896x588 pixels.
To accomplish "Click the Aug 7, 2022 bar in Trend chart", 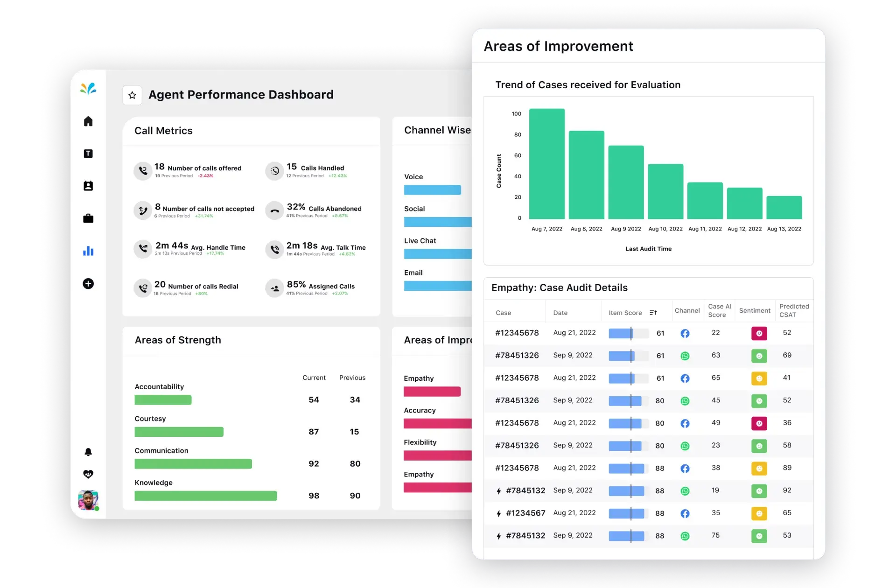I will click(x=546, y=163).
